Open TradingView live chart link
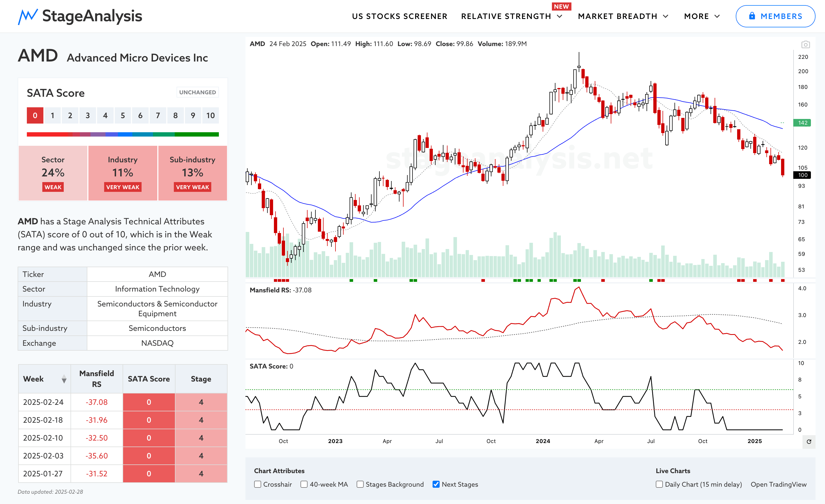This screenshot has width=825, height=504. [x=778, y=484]
